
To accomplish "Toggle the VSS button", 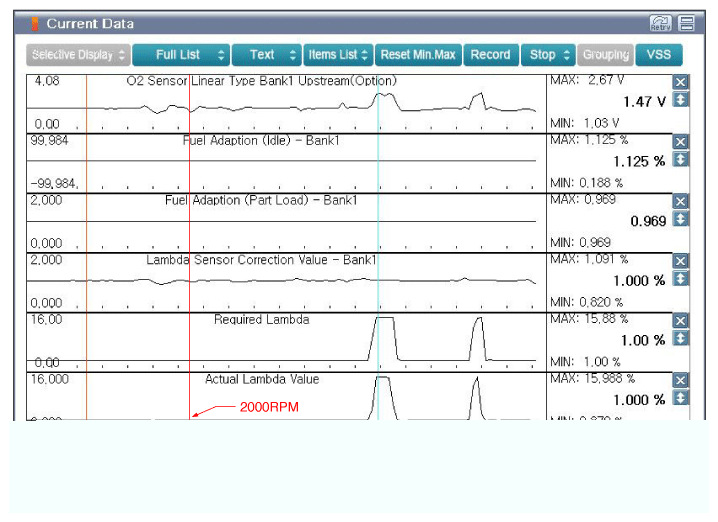I will (659, 55).
